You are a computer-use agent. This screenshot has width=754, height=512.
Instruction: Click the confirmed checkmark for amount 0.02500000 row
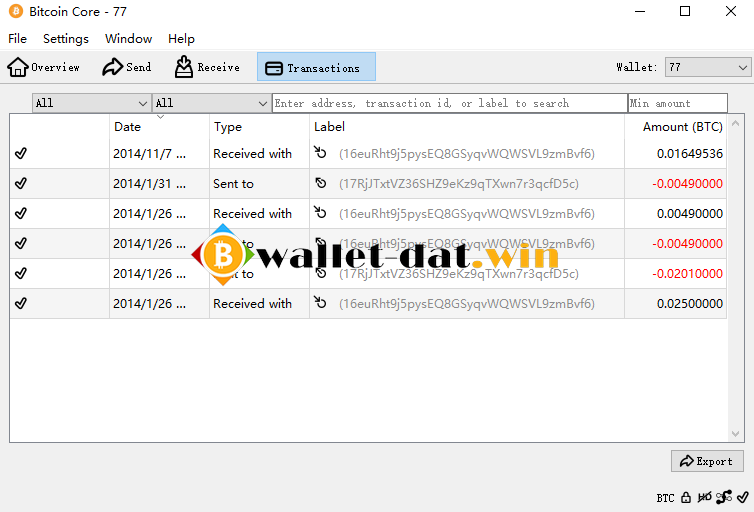pos(21,303)
